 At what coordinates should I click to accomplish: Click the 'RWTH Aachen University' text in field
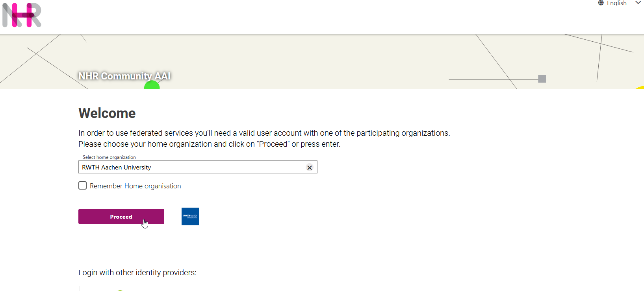click(117, 168)
